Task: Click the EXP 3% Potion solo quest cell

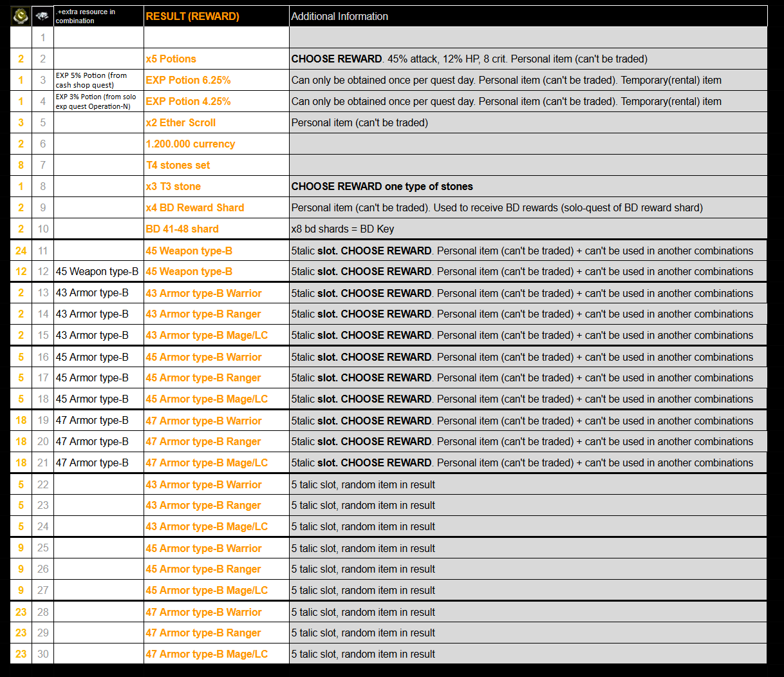Action: 98,101
